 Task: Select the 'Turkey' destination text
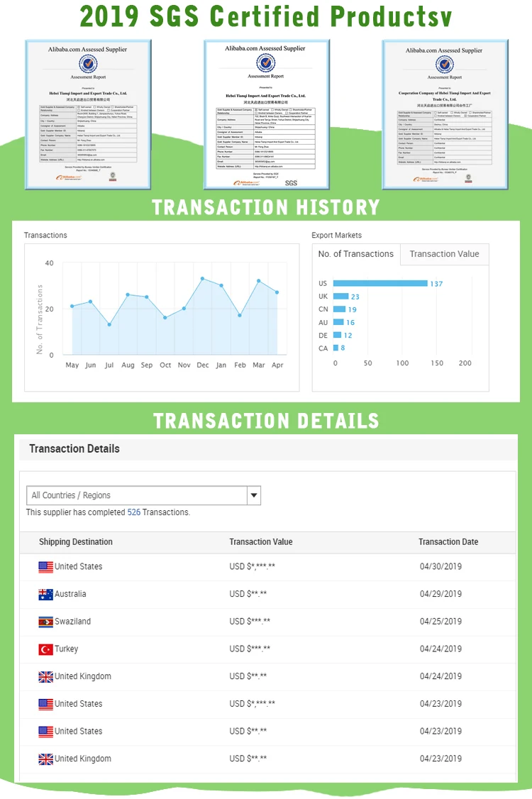coord(66,649)
